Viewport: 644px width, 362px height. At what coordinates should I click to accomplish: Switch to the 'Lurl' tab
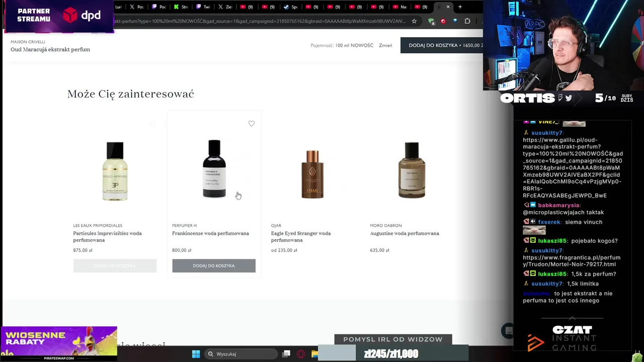pos(118,7)
